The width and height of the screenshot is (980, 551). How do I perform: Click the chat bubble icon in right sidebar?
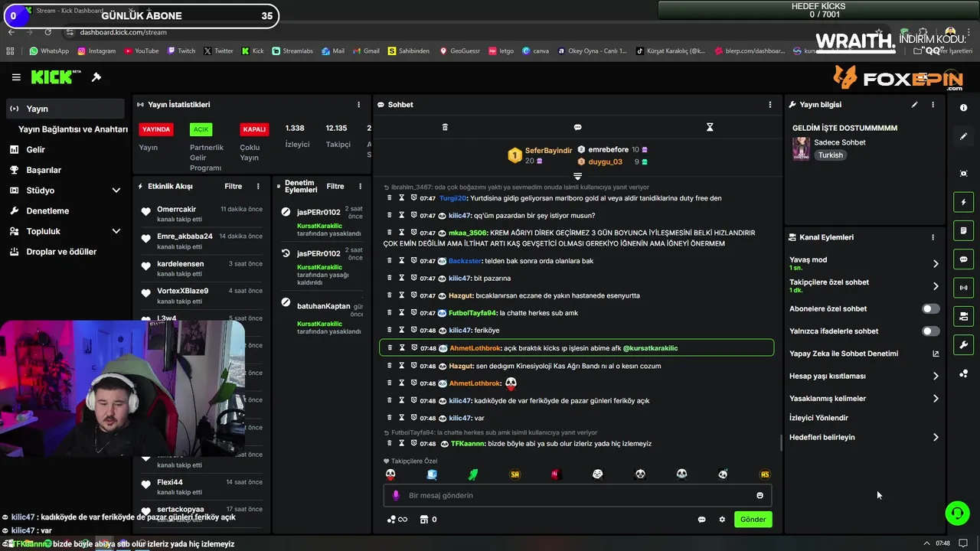pyautogui.click(x=963, y=259)
